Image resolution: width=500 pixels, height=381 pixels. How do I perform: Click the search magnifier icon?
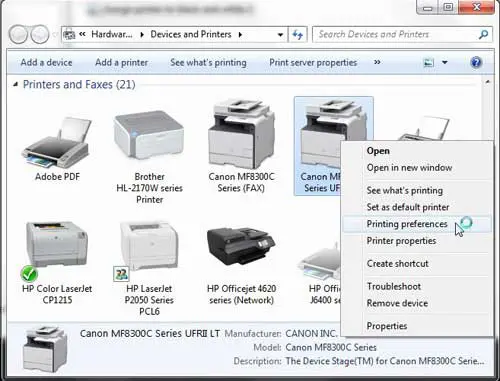click(483, 34)
